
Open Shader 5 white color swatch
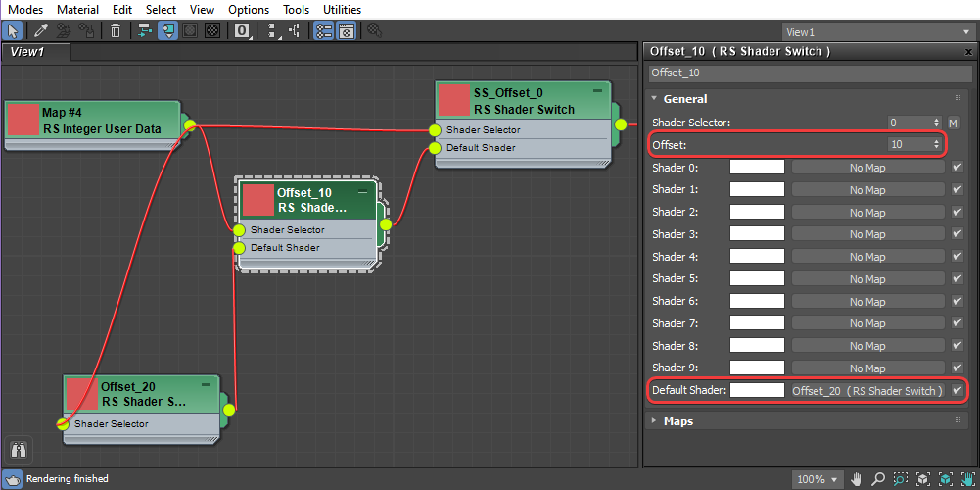coord(757,278)
